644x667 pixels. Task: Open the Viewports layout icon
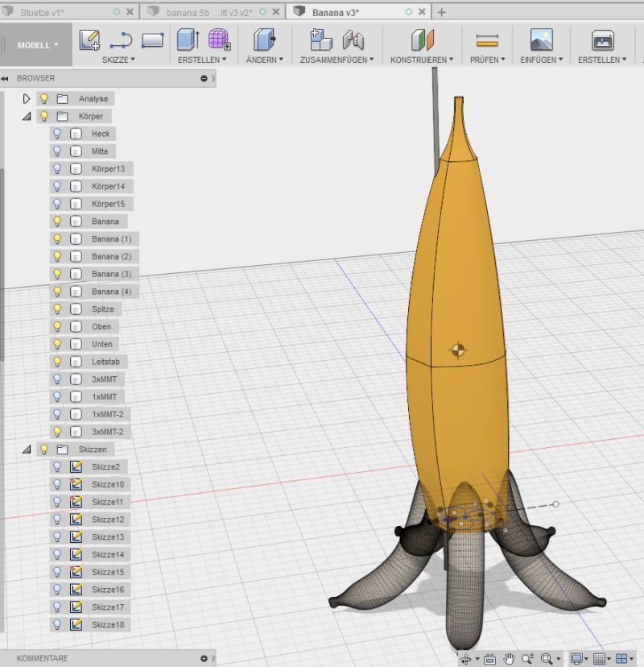621,659
